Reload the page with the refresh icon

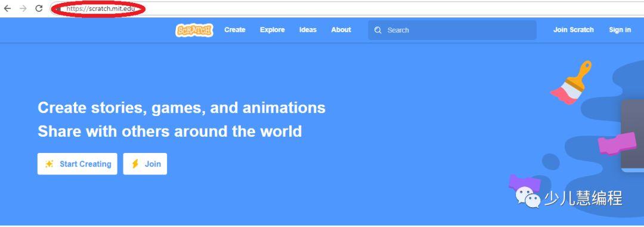tap(39, 8)
